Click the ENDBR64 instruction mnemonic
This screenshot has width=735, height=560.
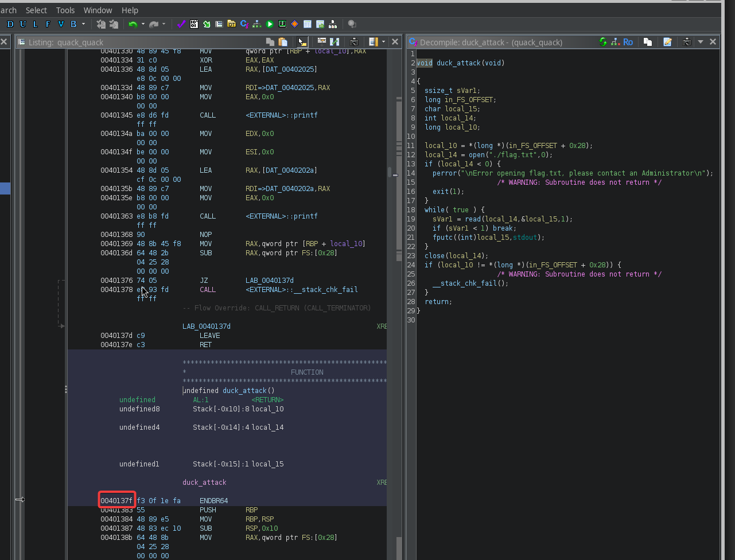click(x=214, y=501)
